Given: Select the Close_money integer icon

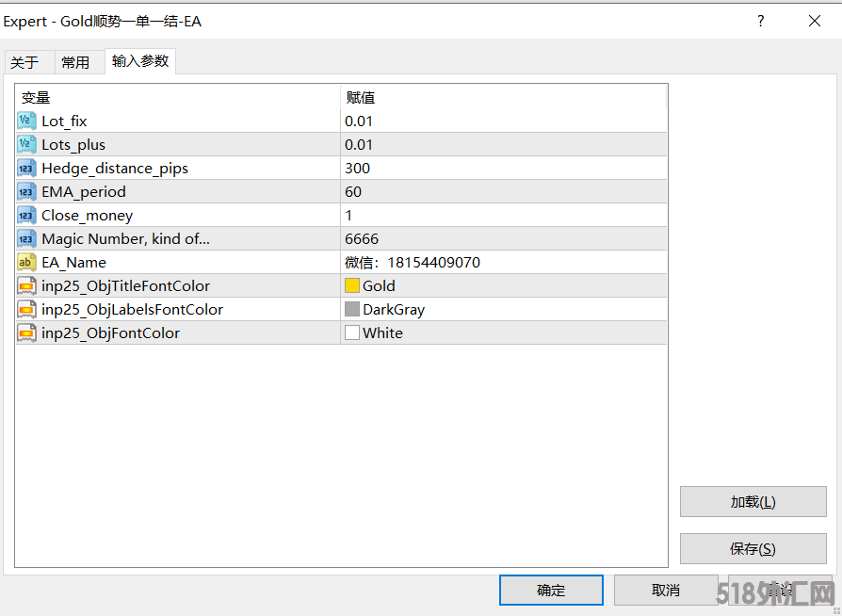Looking at the screenshot, I should pyautogui.click(x=26, y=215).
